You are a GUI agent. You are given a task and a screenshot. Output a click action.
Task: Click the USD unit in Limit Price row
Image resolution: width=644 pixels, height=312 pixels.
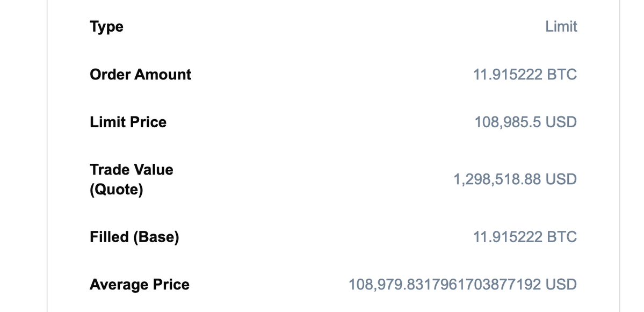pyautogui.click(x=561, y=122)
